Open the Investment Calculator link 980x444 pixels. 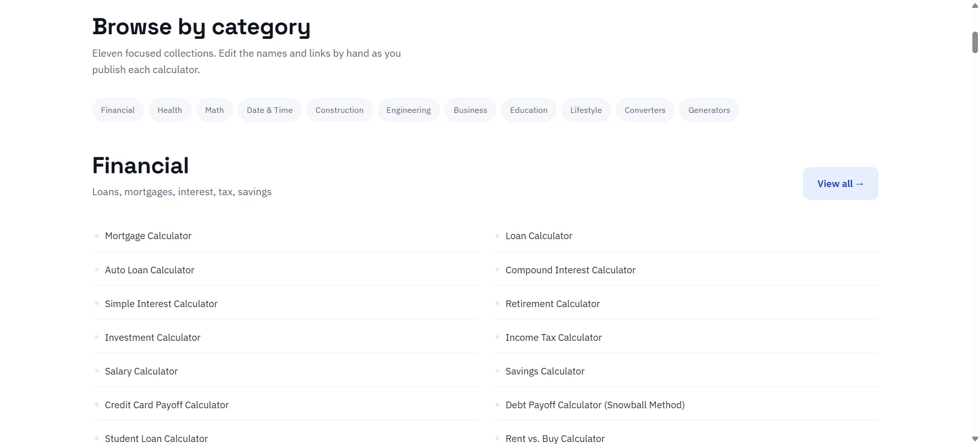(x=153, y=337)
